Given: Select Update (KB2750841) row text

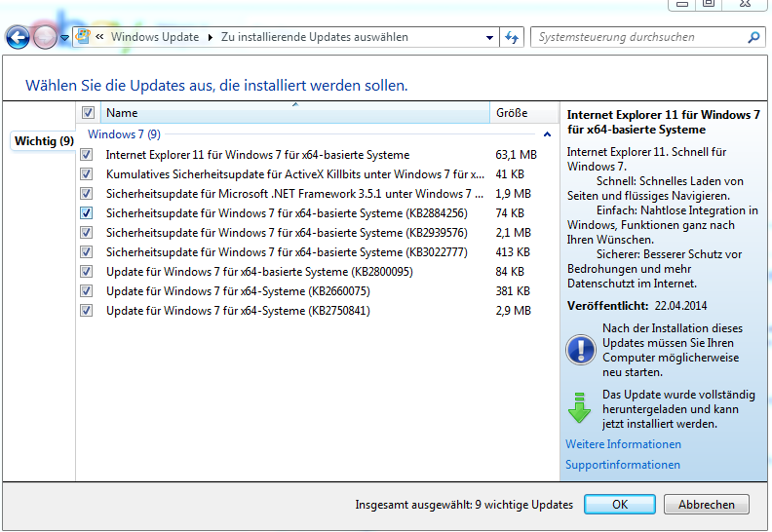Looking at the screenshot, I should coord(238,311).
